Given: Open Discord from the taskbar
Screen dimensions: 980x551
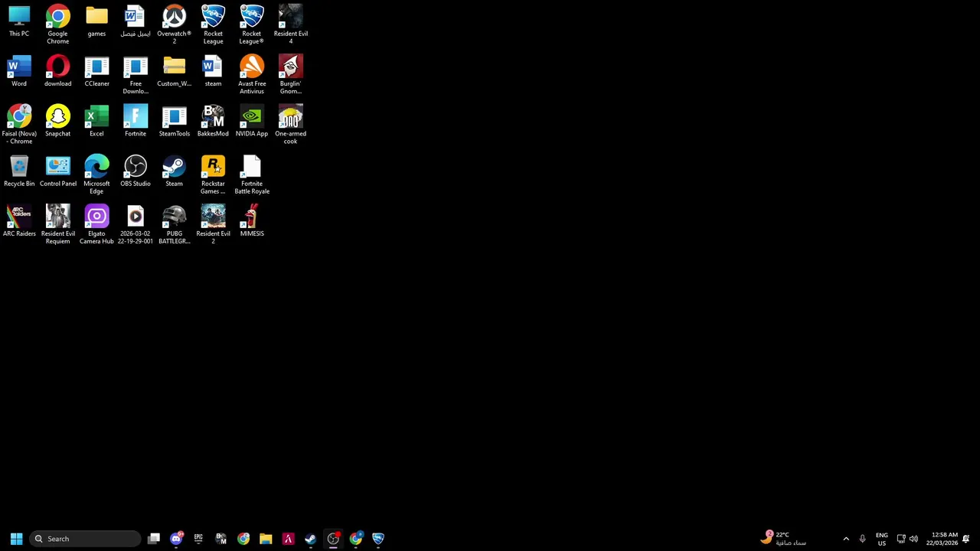Looking at the screenshot, I should (x=176, y=539).
